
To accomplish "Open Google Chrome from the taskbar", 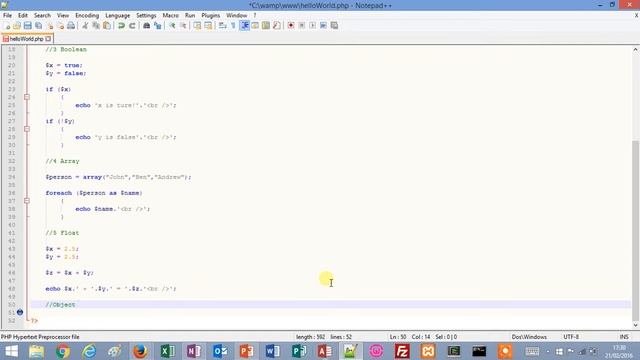I will pyautogui.click(x=62, y=351).
